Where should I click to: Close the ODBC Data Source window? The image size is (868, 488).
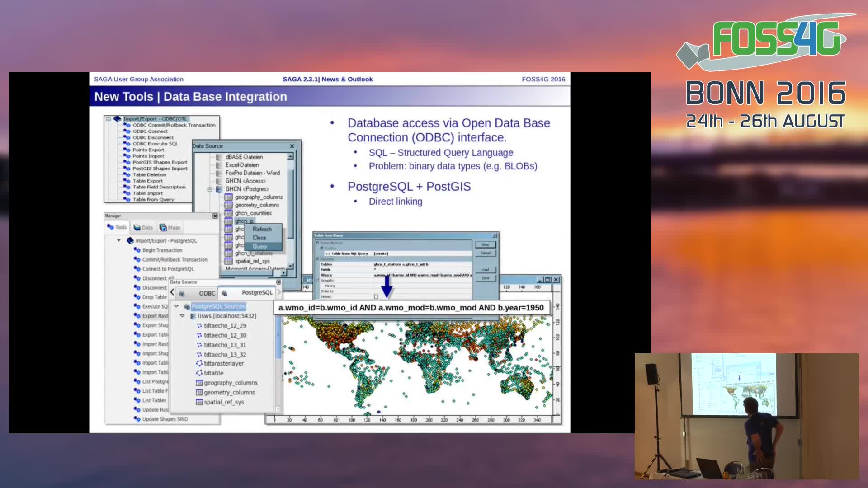(x=292, y=146)
